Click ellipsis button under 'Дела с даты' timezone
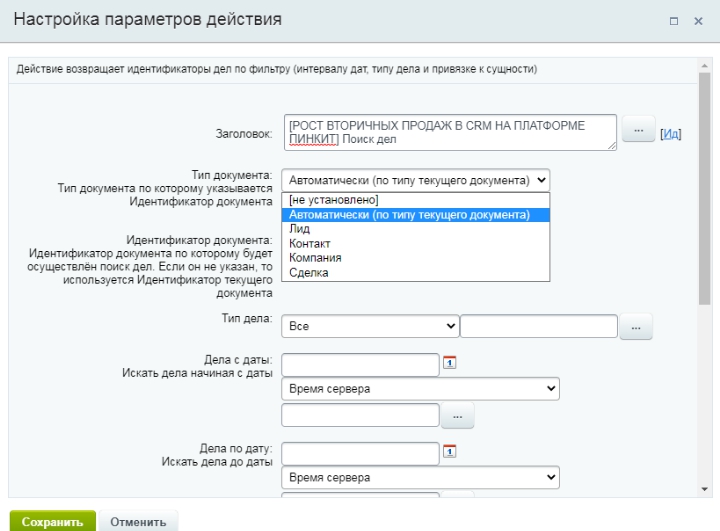Screen dimensions: 720x531 (x=458, y=414)
